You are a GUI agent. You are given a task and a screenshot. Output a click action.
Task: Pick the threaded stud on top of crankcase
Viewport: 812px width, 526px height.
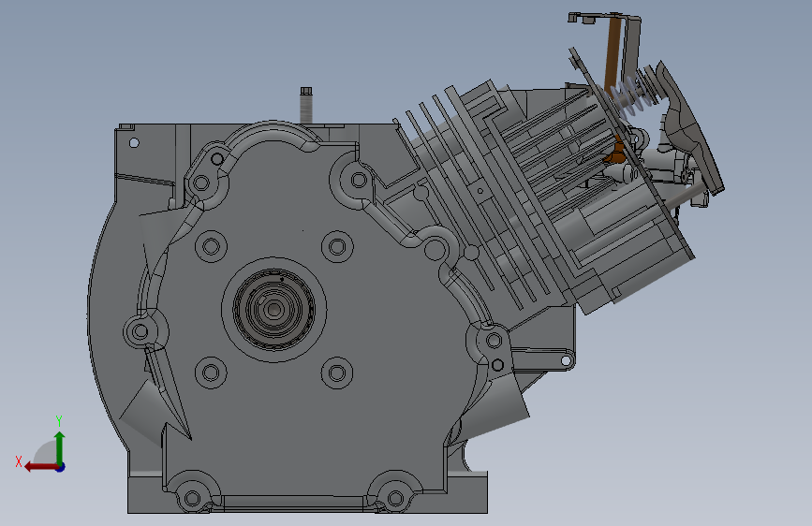305,105
